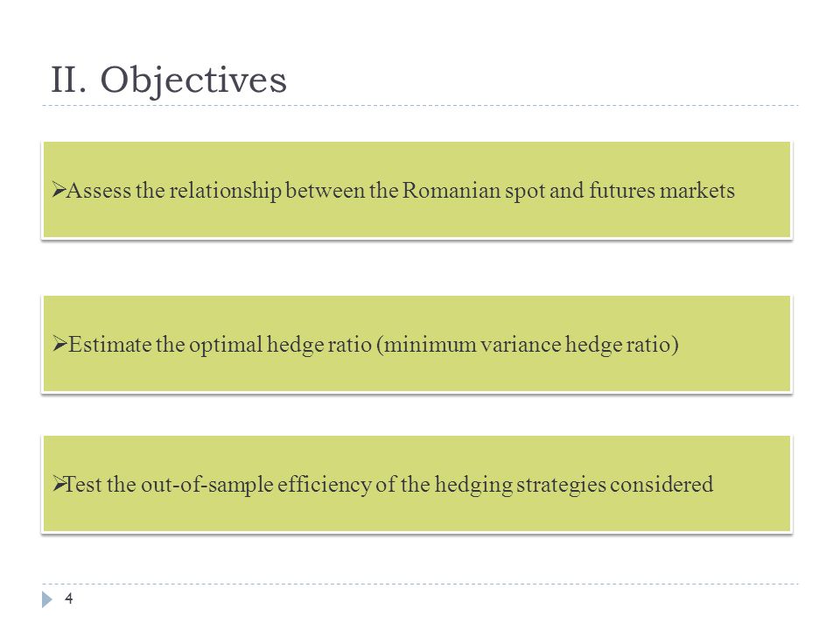840x630 pixels.
Task: Click the Roman numeral "II." in title
Action: tap(68, 80)
